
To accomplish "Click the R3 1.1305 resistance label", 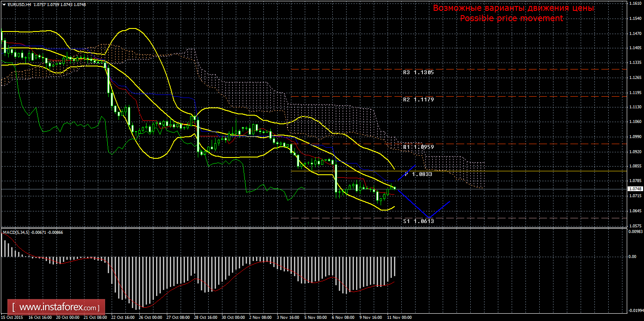I will pos(418,72).
